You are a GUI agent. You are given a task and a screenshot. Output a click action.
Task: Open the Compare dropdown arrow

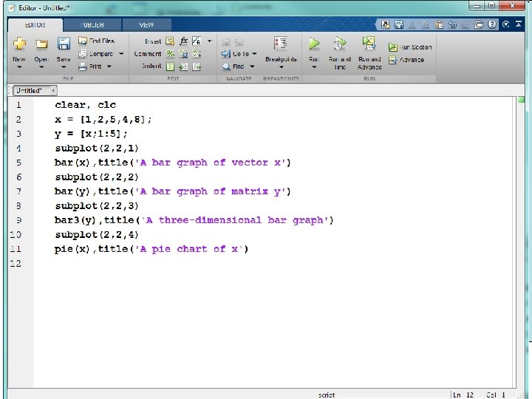(x=121, y=54)
